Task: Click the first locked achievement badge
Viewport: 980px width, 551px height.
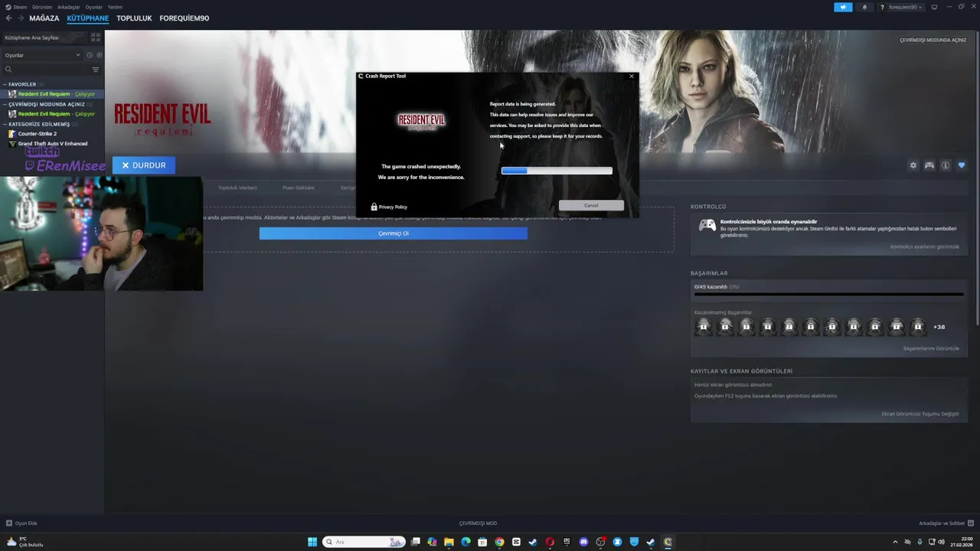Action: [x=703, y=327]
